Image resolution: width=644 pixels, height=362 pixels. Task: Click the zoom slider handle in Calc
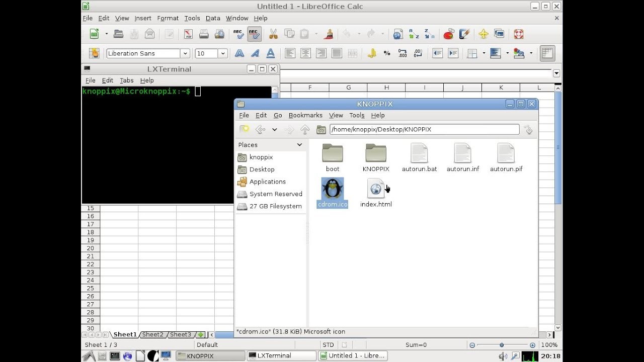tap(502, 345)
